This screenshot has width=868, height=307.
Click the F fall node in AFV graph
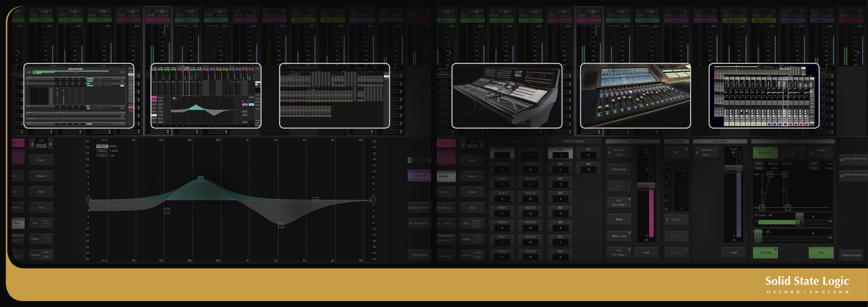[x=788, y=207]
